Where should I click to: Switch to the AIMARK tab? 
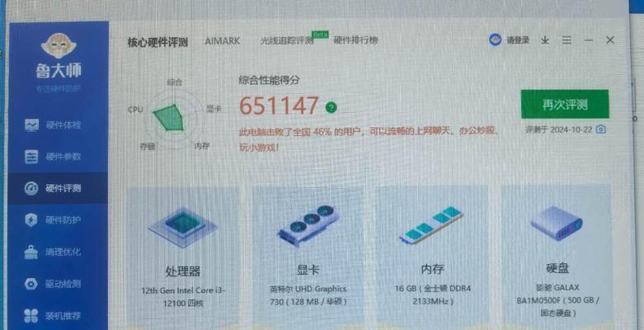pos(222,41)
